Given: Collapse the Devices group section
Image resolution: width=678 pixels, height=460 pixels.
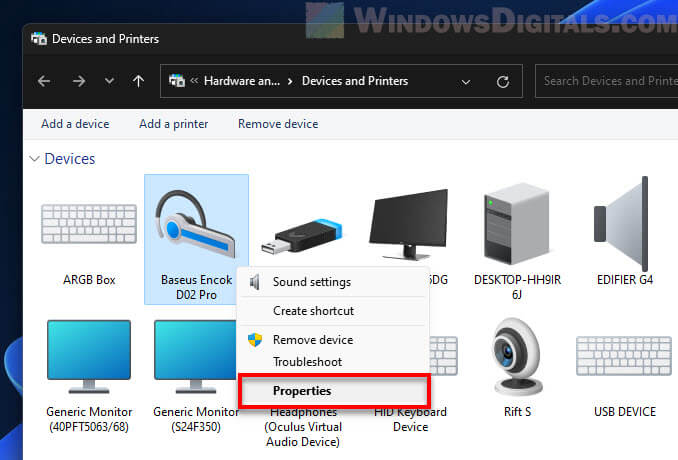Looking at the screenshot, I should (x=35, y=159).
